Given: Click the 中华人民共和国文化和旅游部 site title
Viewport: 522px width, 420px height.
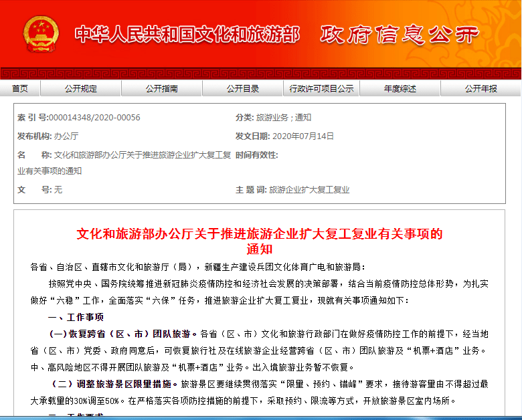Looking at the screenshot, I should [187, 34].
